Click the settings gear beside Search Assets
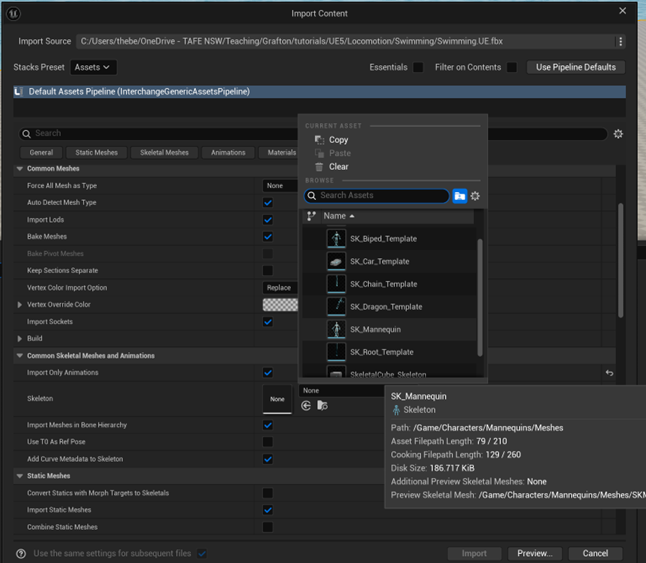This screenshot has width=646, height=563. pyautogui.click(x=475, y=196)
